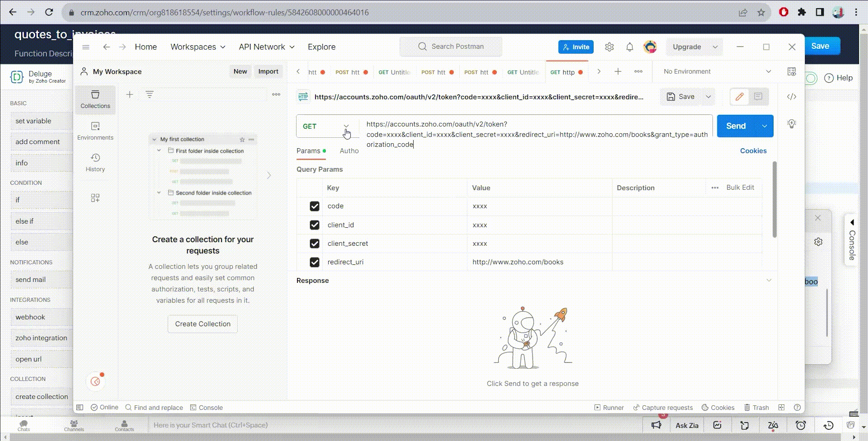
Task: Uncheck the client_id parameter checkbox
Action: pyautogui.click(x=314, y=225)
